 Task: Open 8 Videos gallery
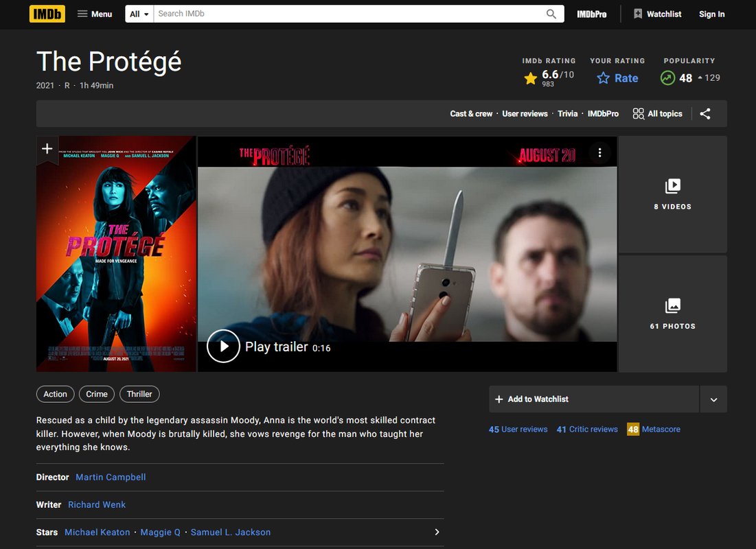tap(673, 194)
